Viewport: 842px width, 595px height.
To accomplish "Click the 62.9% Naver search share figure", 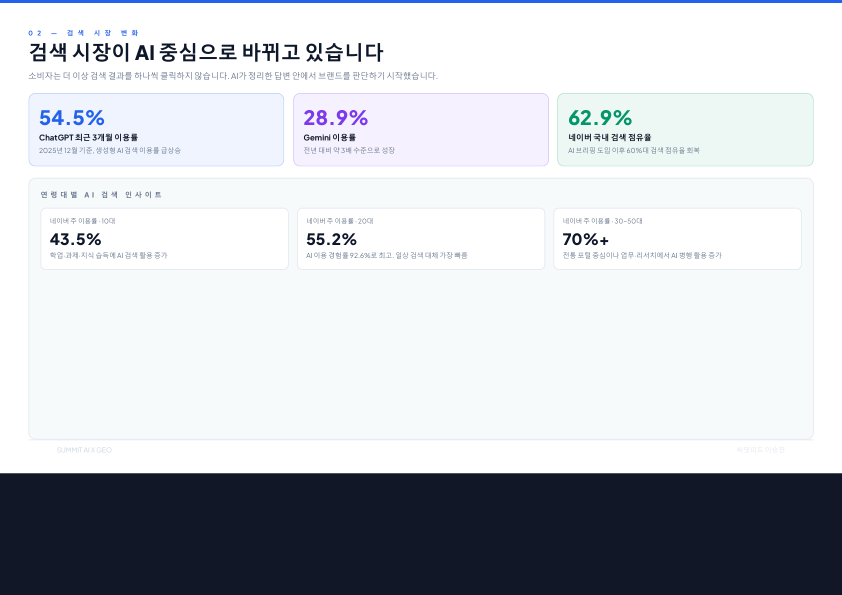I will (600, 118).
